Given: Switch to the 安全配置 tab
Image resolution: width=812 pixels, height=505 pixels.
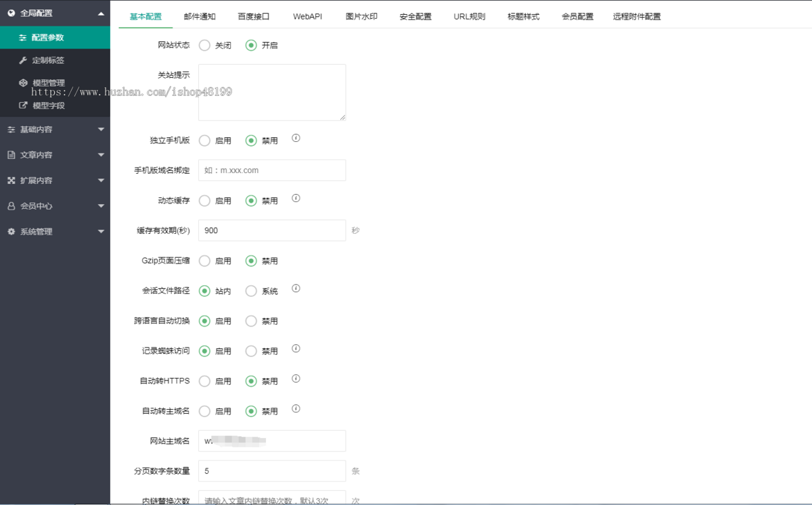Looking at the screenshot, I should pyautogui.click(x=415, y=16).
